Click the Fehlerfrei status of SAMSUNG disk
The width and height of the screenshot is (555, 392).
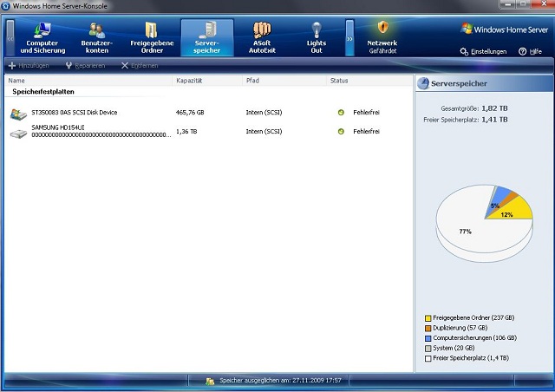(366, 131)
